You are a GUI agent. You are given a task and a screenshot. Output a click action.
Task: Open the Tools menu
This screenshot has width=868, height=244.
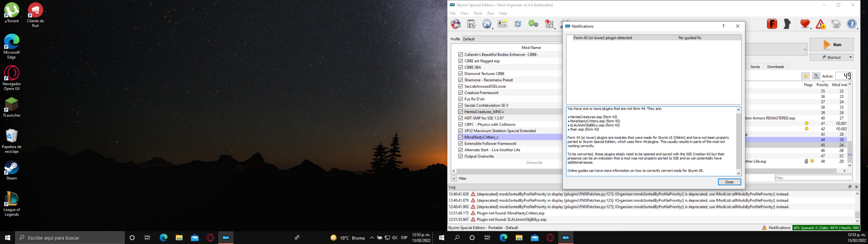tap(478, 13)
